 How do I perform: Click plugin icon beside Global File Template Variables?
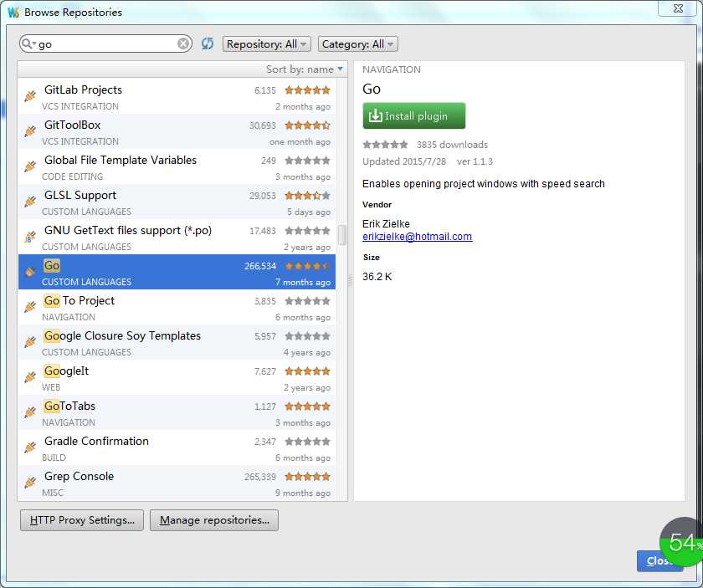[x=30, y=166]
